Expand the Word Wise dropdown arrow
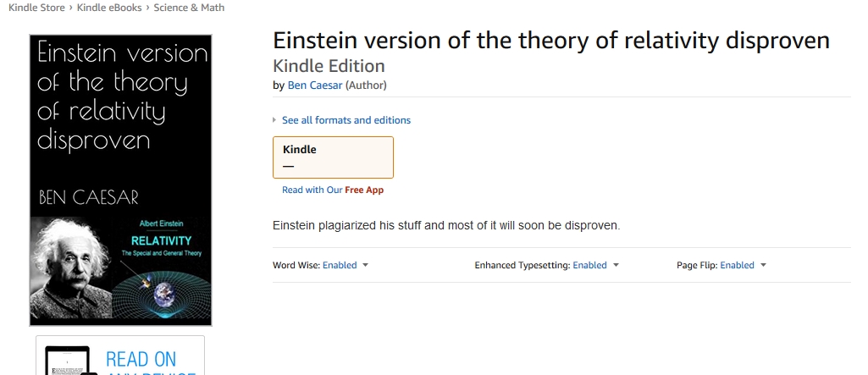The height and width of the screenshot is (375, 868). (365, 265)
